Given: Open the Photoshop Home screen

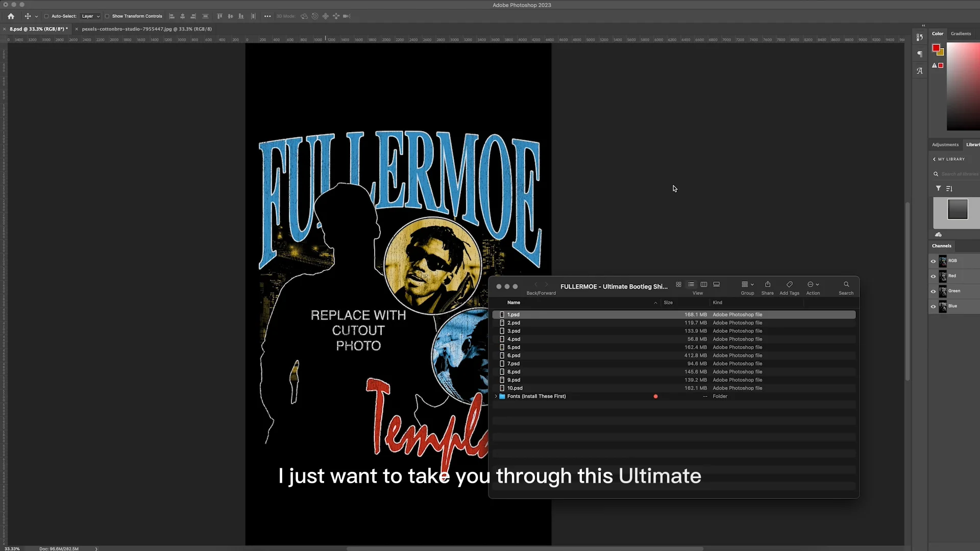Looking at the screenshot, I should tap(10, 16).
